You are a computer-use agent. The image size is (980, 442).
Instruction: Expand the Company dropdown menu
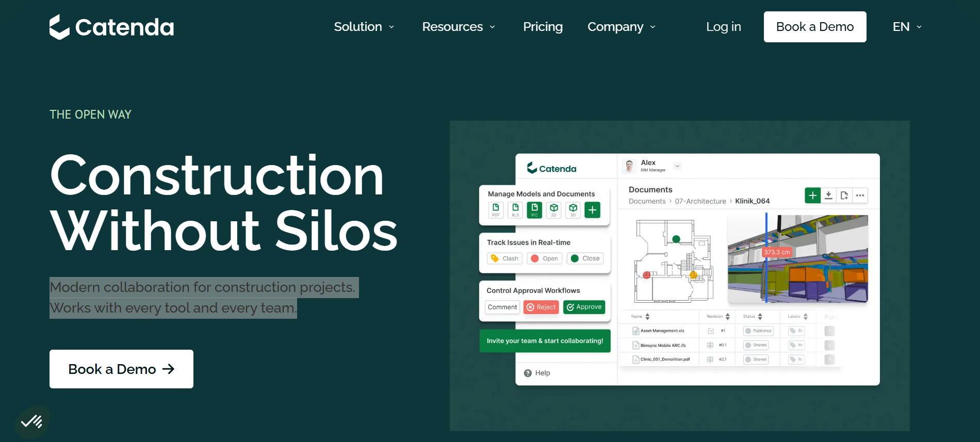[x=622, y=27]
